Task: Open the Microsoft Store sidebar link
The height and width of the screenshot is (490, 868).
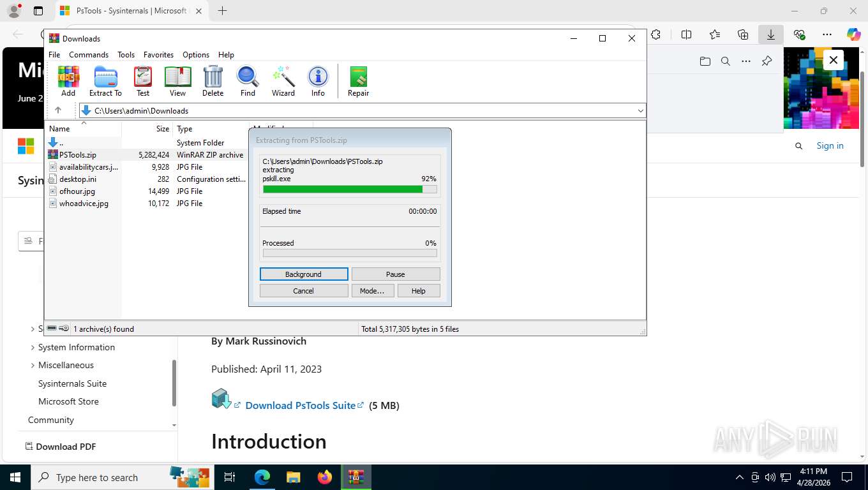Action: click(x=68, y=402)
